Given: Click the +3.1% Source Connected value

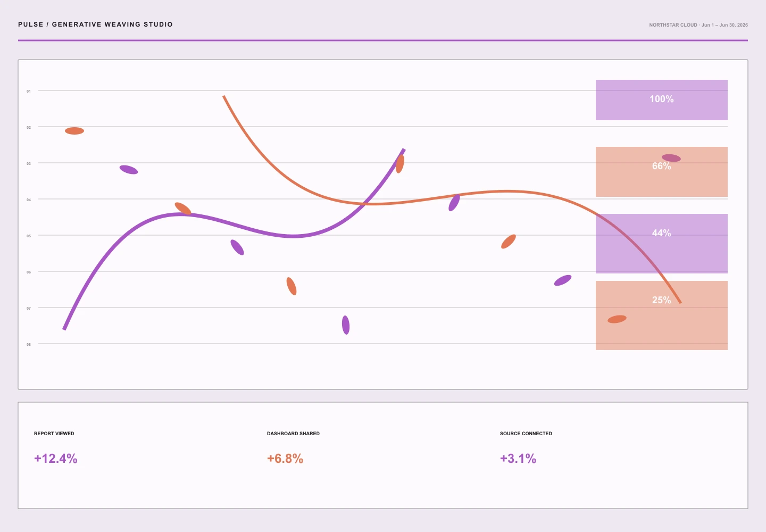Looking at the screenshot, I should [518, 459].
